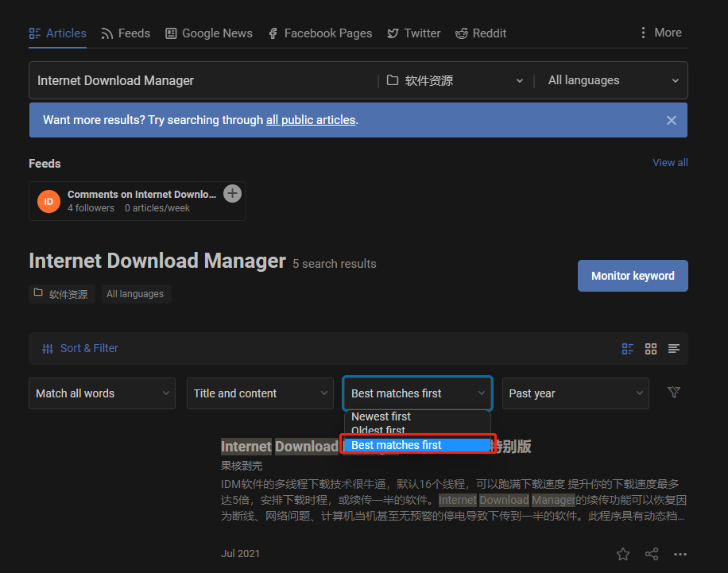This screenshot has height=573, width=728.
Task: Click the Internet Download Manager search field
Action: point(203,80)
